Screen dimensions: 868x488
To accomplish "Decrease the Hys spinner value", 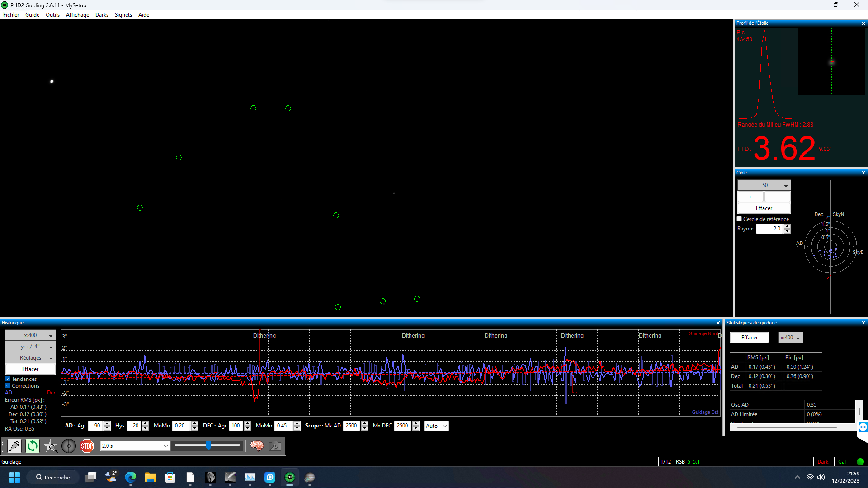I will coord(146,428).
